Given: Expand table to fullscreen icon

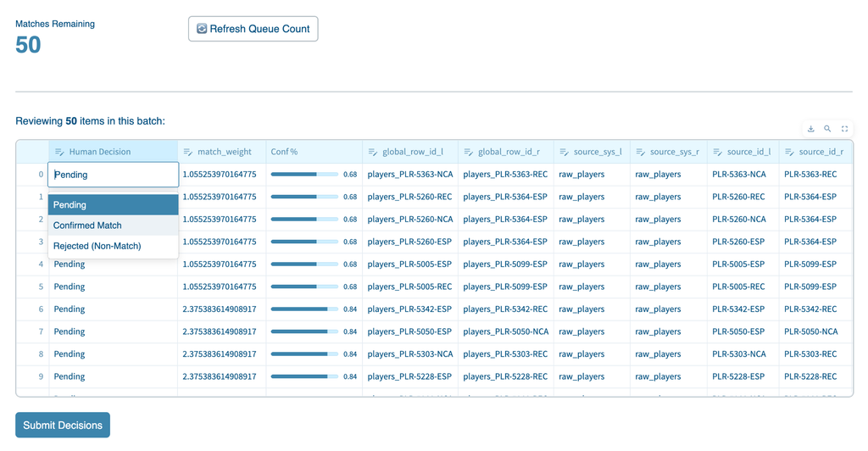Looking at the screenshot, I should (x=845, y=129).
